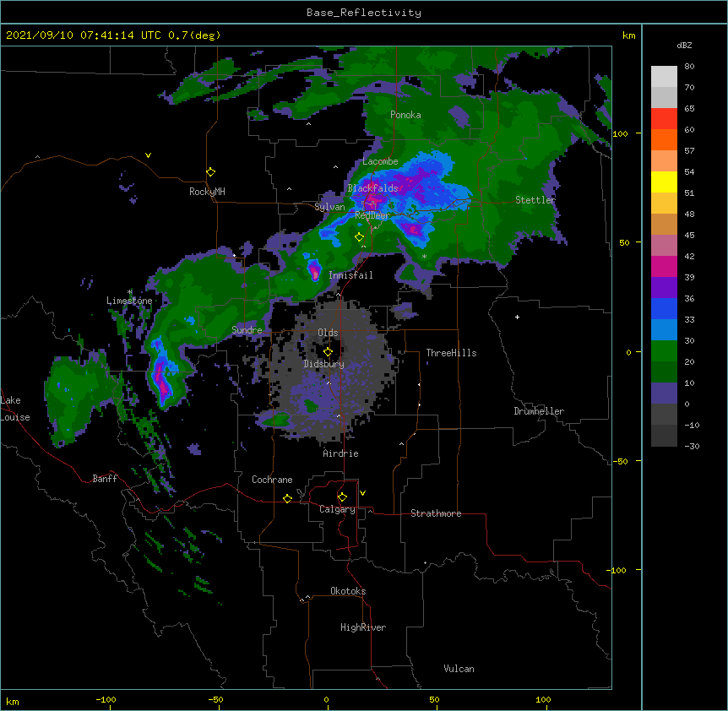Click the yellow marker just above Calgary label

[342, 497]
